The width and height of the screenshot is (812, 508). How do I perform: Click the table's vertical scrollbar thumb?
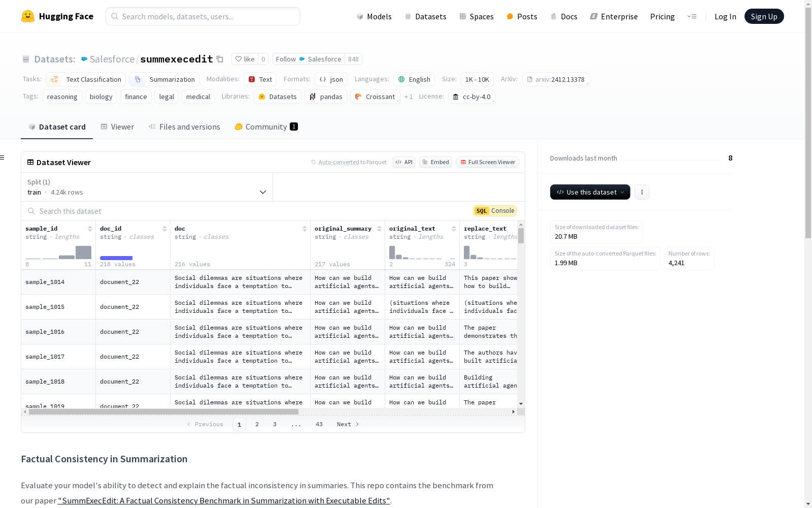click(x=521, y=236)
